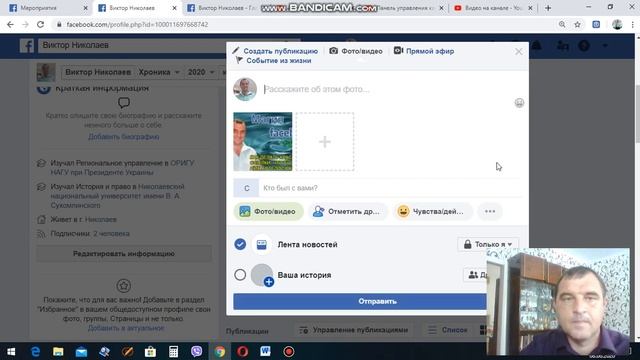This screenshot has height=360, width=640.
Task: Open Microsoft Word from the taskbar
Action: (x=265, y=351)
